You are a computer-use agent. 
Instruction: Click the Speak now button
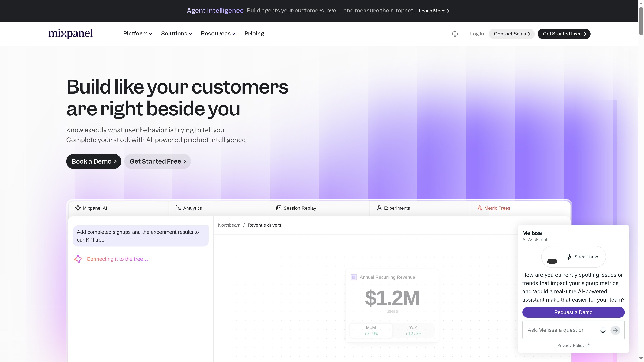[x=573, y=257]
